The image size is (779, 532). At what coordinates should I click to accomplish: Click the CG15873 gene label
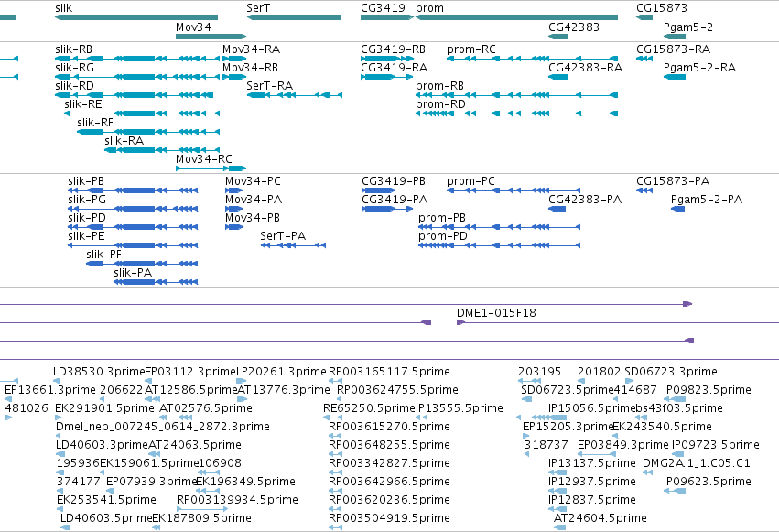tap(662, 8)
